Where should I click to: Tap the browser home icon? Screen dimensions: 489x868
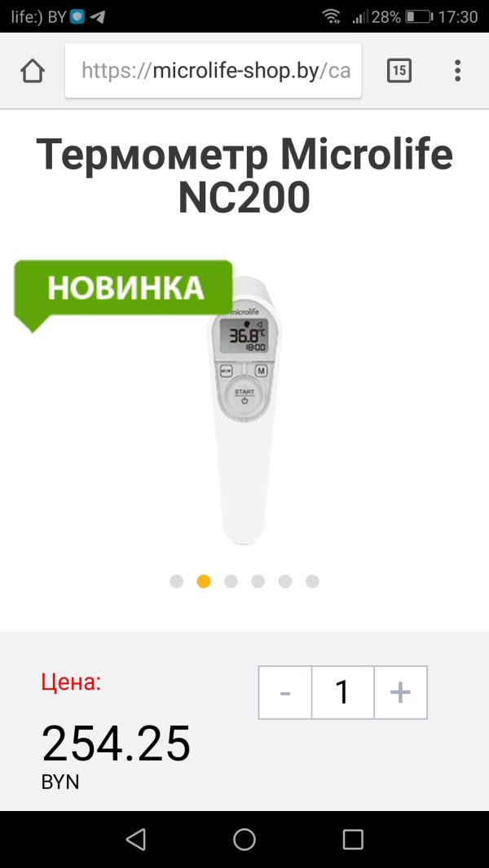click(32, 71)
